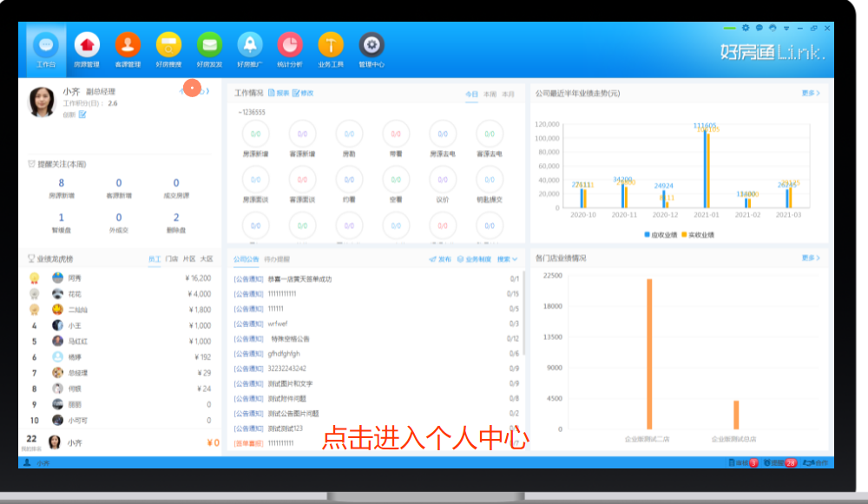Viewport: 868px width, 504px height.
Task: Click the chat bubble icon in title bar
Action: tap(759, 28)
